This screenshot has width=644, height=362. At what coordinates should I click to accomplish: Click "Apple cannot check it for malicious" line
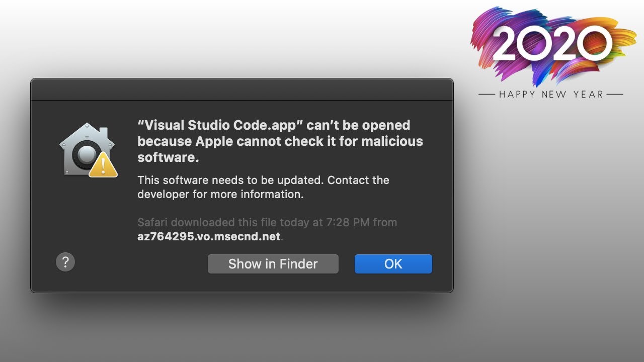click(x=280, y=141)
